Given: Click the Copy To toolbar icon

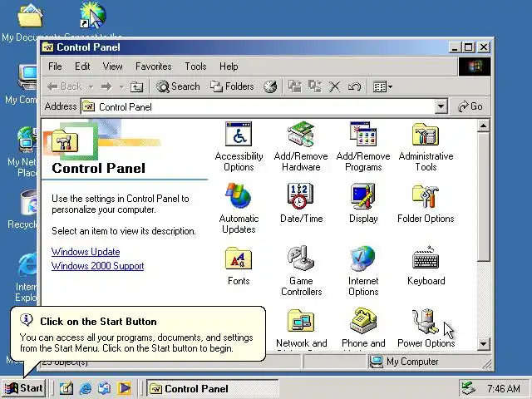Looking at the screenshot, I should tap(315, 86).
